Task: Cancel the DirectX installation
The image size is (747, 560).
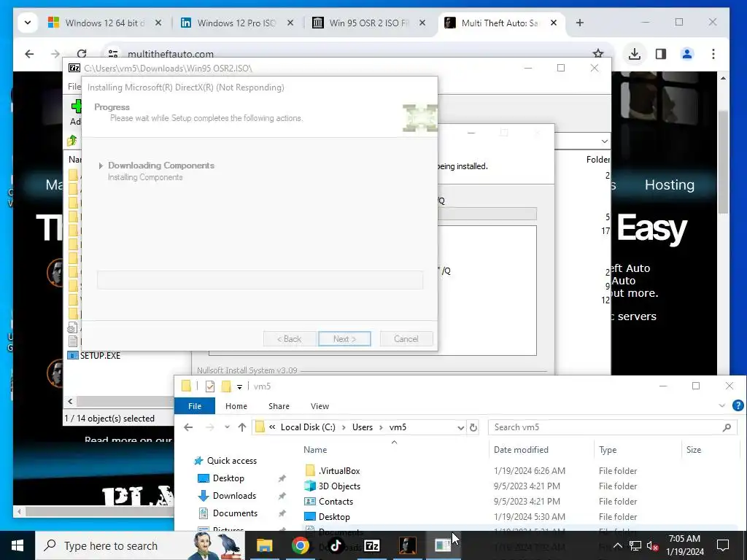Action: pyautogui.click(x=406, y=339)
